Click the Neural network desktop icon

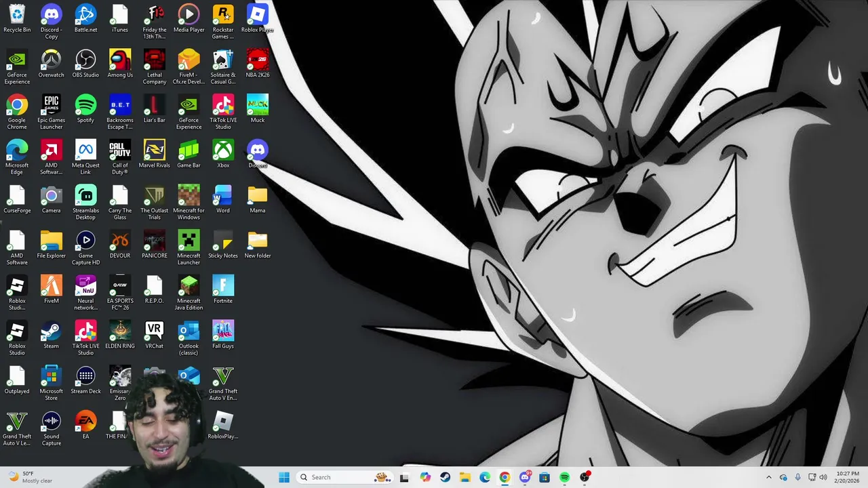(x=85, y=293)
